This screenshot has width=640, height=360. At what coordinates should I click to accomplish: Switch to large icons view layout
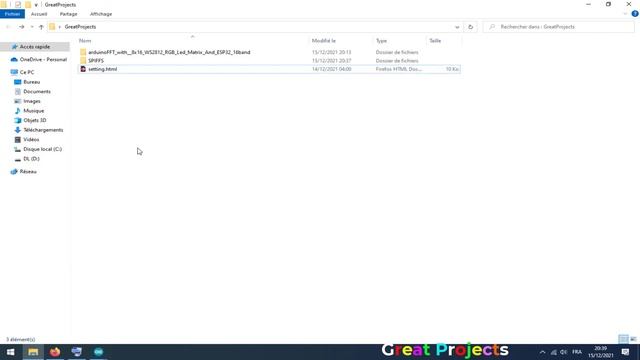pos(633,339)
